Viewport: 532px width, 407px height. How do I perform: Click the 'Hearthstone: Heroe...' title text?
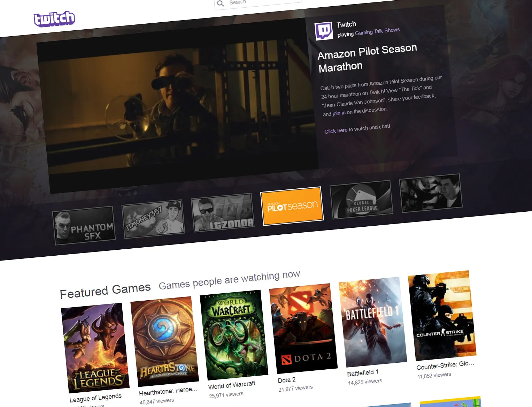coord(168,391)
